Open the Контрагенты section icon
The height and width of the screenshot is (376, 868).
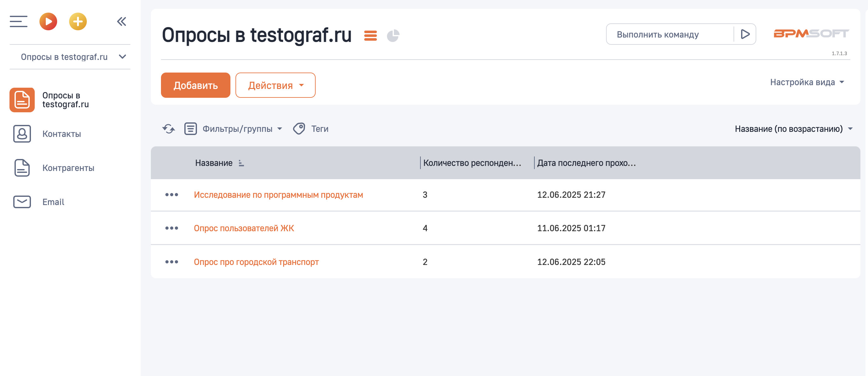point(22,168)
